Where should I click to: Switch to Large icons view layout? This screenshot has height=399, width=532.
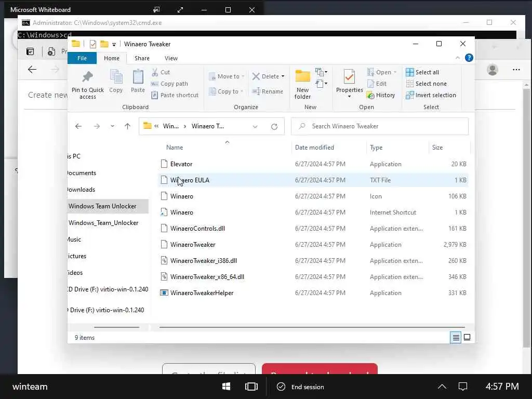[467, 338]
